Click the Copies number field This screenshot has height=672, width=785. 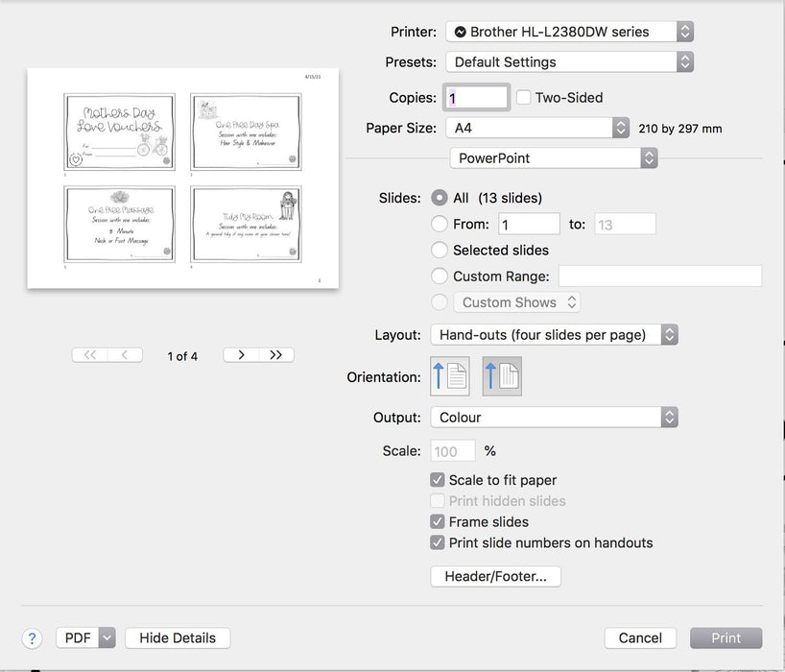click(477, 98)
